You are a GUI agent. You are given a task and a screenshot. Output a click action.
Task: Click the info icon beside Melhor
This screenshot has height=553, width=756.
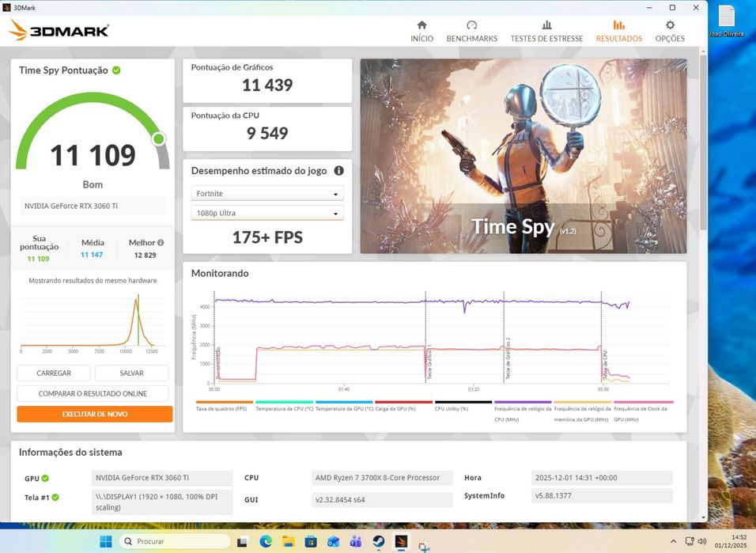click(x=161, y=243)
